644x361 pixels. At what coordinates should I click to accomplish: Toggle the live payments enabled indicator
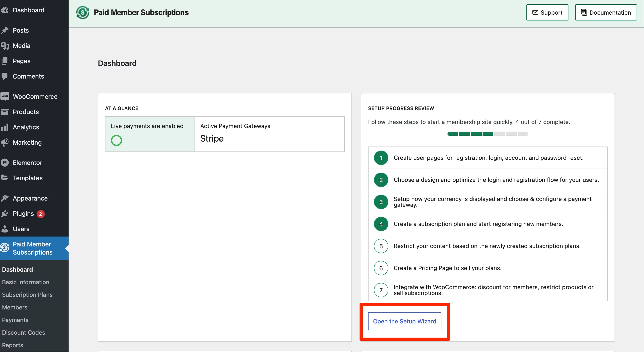pos(116,140)
